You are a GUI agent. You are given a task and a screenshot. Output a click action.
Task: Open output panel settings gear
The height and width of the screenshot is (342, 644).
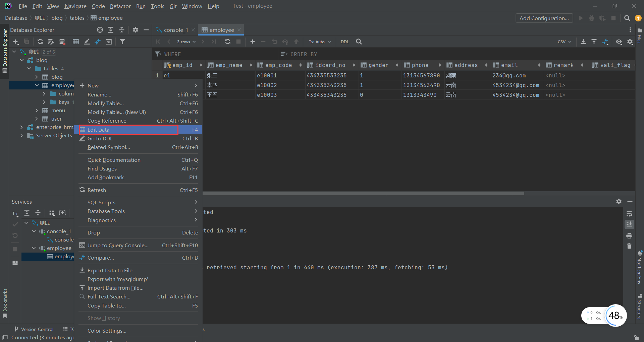pos(619,201)
